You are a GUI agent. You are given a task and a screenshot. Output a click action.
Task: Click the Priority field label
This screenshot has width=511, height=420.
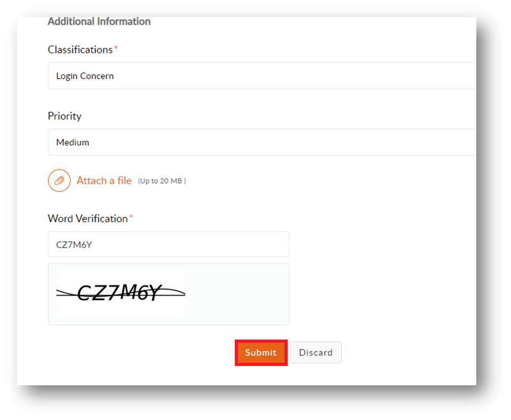click(x=65, y=116)
